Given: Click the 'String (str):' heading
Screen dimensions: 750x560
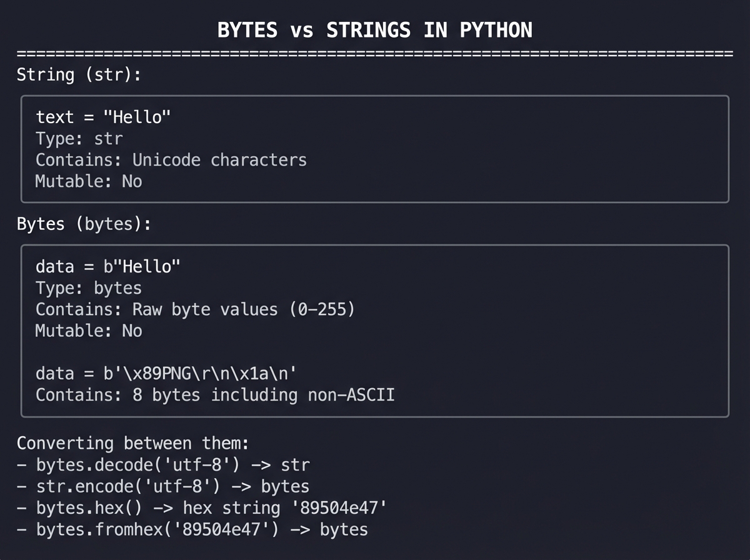Looking at the screenshot, I should (x=79, y=75).
